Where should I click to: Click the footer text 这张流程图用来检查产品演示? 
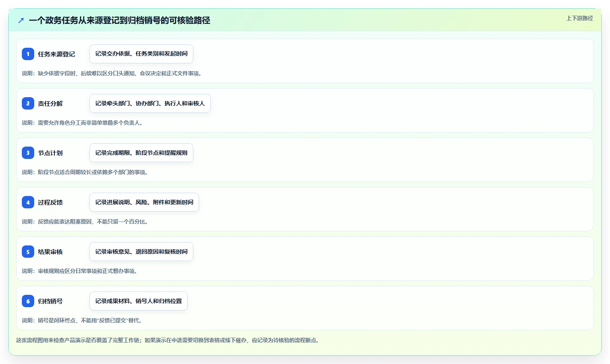tap(168, 340)
